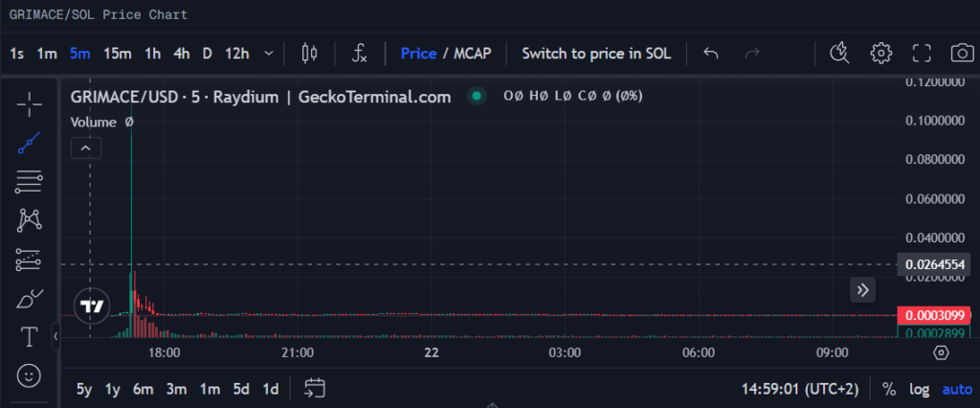This screenshot has height=408, width=980.
Task: Open the indicators fx menu
Action: [359, 53]
